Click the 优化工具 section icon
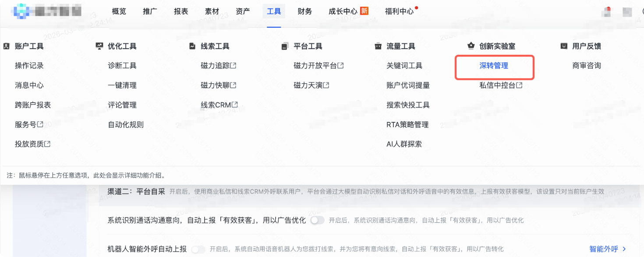The width and height of the screenshot is (644, 257). tap(99, 46)
